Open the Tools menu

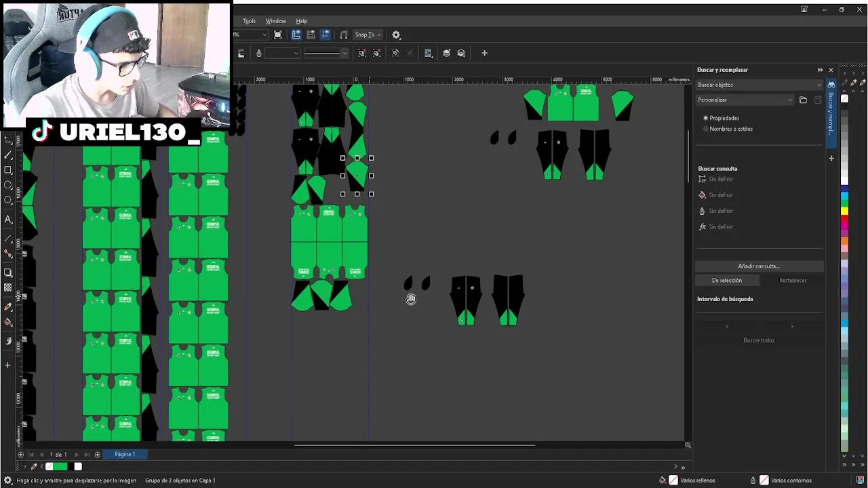(x=249, y=21)
